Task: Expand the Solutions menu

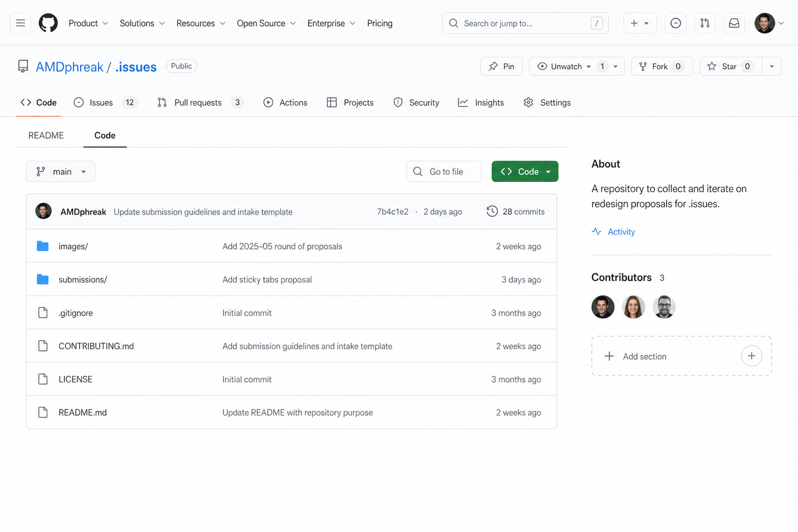Action: coord(142,23)
